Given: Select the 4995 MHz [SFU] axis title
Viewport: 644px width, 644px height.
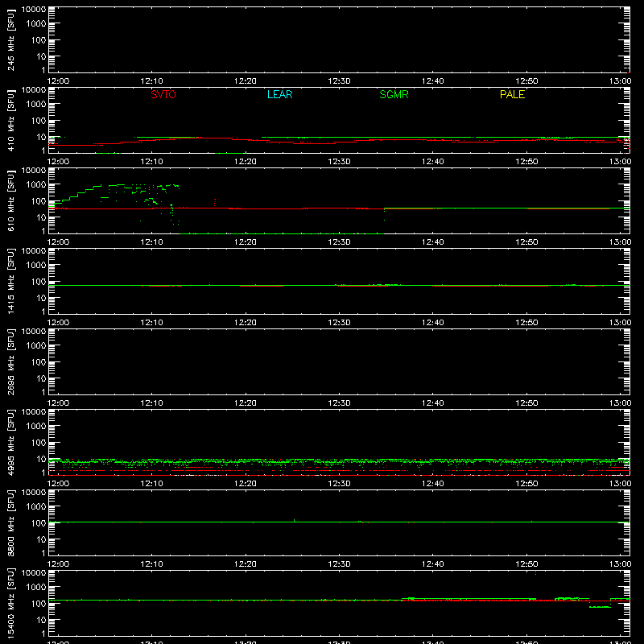Looking at the screenshot, I should pyautogui.click(x=10, y=442).
